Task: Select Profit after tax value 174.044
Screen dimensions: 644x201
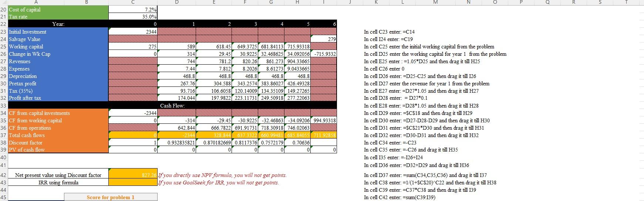Action: tap(177, 98)
